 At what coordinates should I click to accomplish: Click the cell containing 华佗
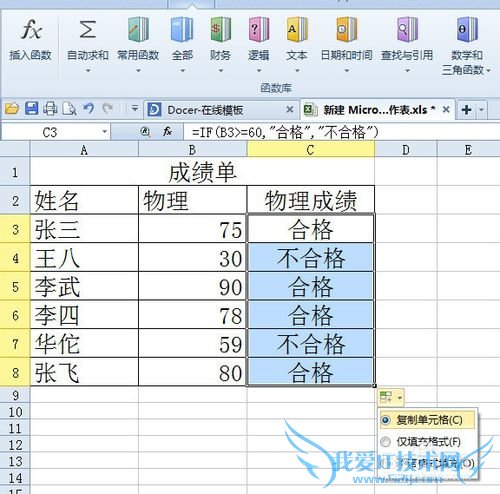pyautogui.click(x=84, y=344)
